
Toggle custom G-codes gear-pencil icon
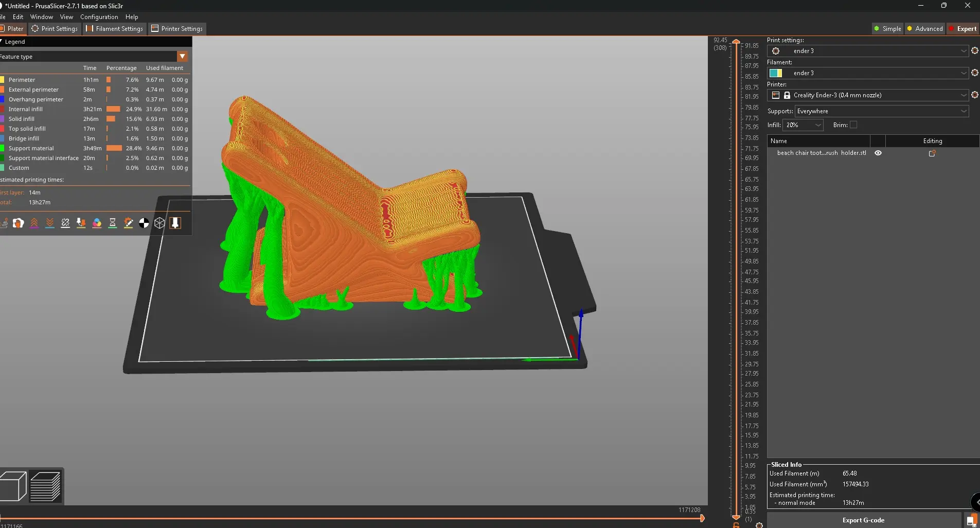coord(129,223)
